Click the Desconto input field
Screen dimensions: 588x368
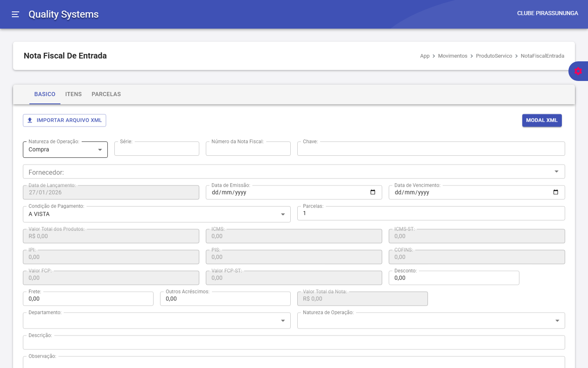[454, 278]
